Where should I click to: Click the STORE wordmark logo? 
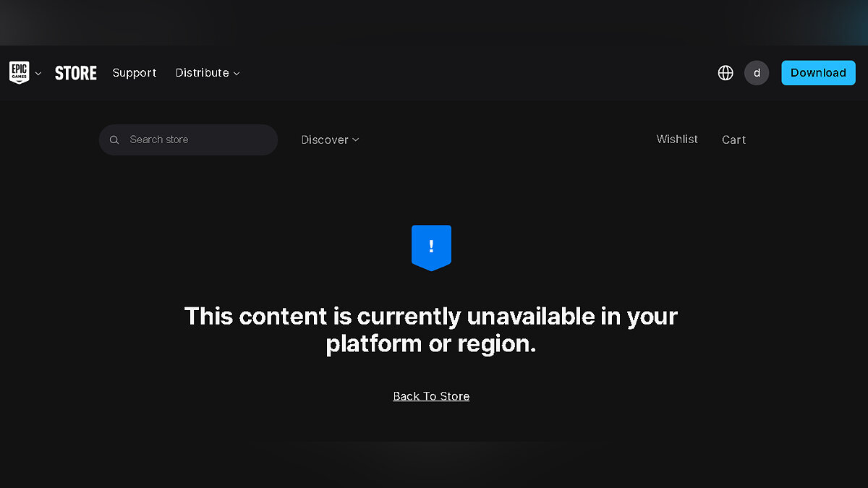pyautogui.click(x=76, y=73)
